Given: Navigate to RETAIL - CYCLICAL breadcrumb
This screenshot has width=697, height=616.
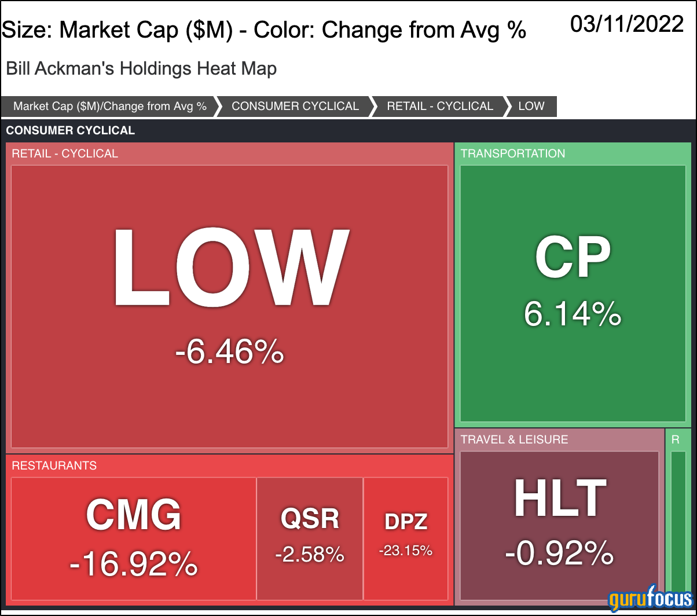Looking at the screenshot, I should (x=440, y=107).
